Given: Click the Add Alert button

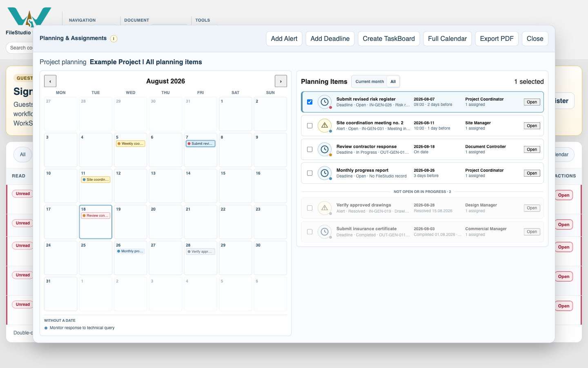Looking at the screenshot, I should pyautogui.click(x=284, y=39).
